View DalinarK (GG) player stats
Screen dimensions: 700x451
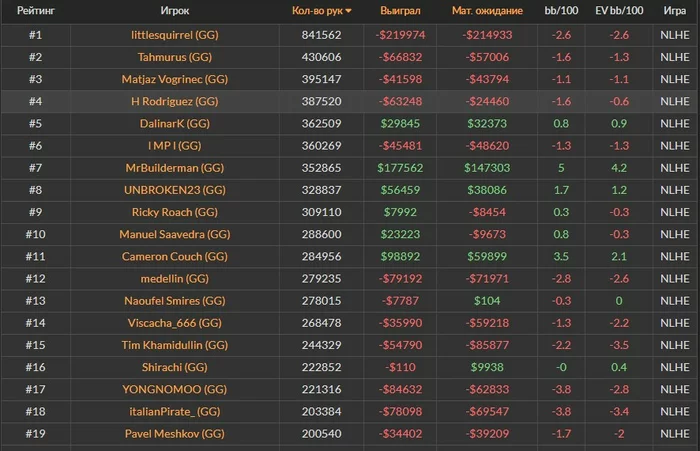[x=174, y=124]
